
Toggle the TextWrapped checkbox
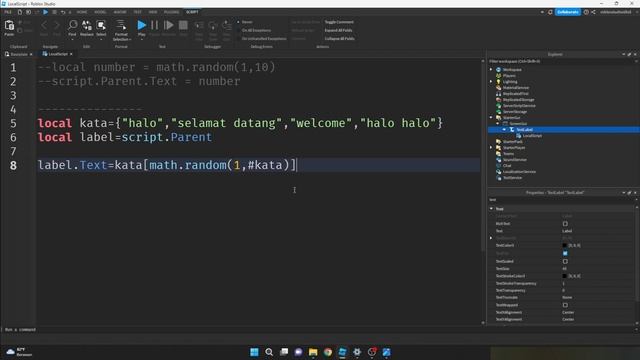click(x=565, y=305)
